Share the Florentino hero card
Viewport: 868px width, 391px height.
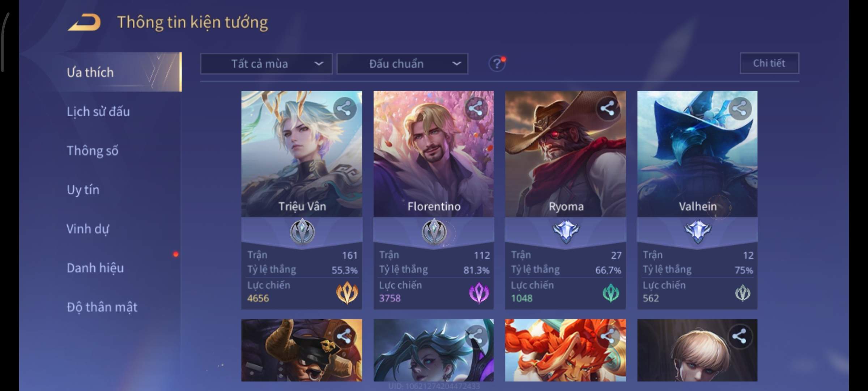point(476,108)
